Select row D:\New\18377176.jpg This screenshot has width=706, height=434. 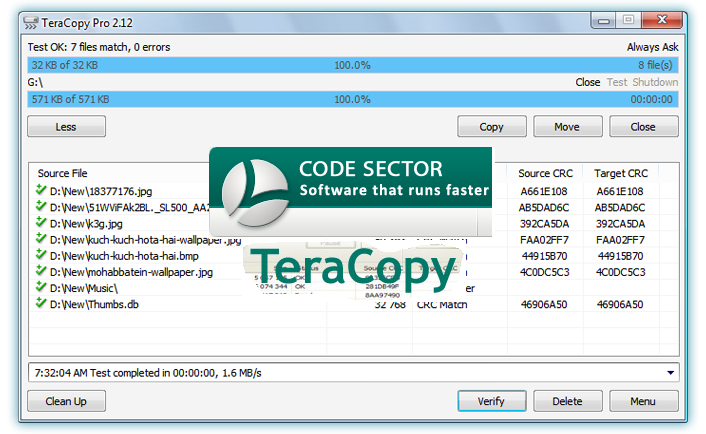click(353, 191)
